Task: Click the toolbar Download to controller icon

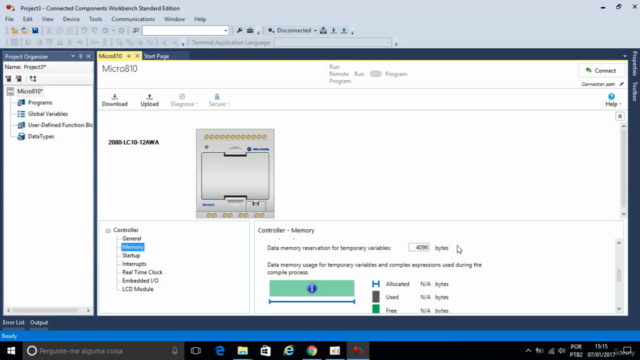Action: 333,31
